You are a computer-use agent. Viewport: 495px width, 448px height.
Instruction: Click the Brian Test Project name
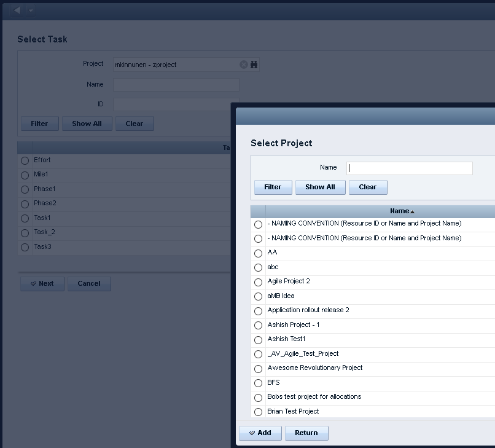click(293, 411)
